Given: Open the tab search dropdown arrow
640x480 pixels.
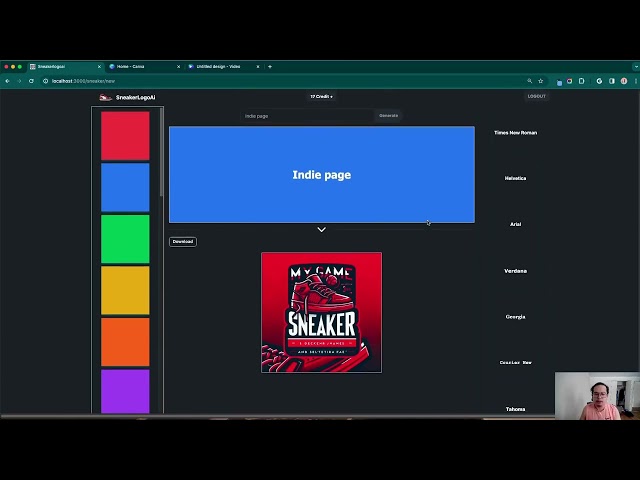Looking at the screenshot, I should [x=636, y=67].
